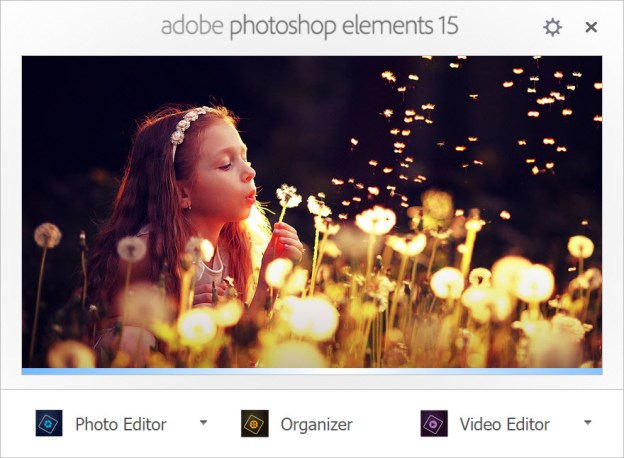This screenshot has height=458, width=624.
Task: Click the blue Photo Editor app icon
Action: [49, 424]
